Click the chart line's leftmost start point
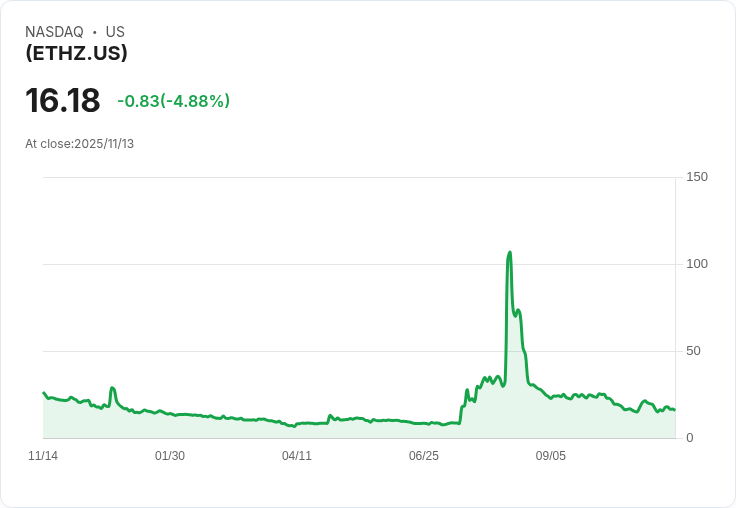Viewport: 736px width, 508px height. 44,393
